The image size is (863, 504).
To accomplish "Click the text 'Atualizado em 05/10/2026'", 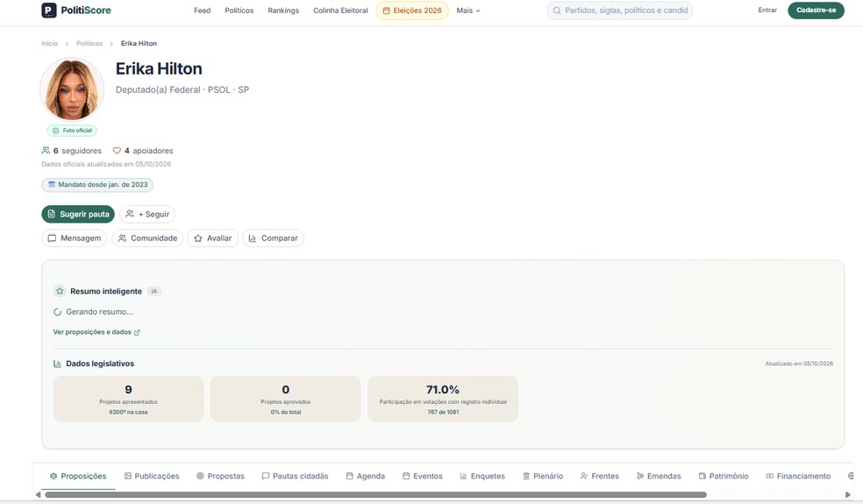I will 799,364.
